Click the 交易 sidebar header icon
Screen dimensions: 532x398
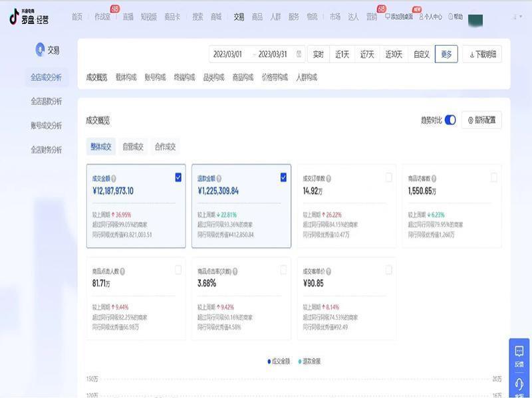coord(39,49)
